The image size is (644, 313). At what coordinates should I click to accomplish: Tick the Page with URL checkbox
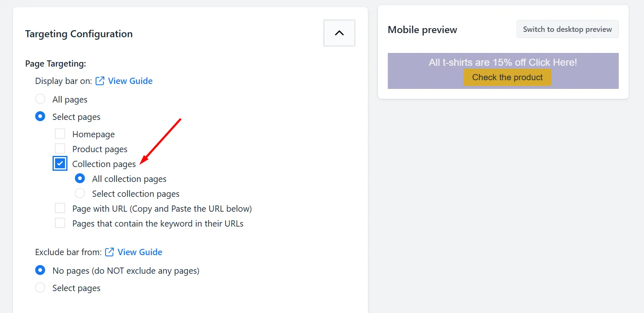60,208
